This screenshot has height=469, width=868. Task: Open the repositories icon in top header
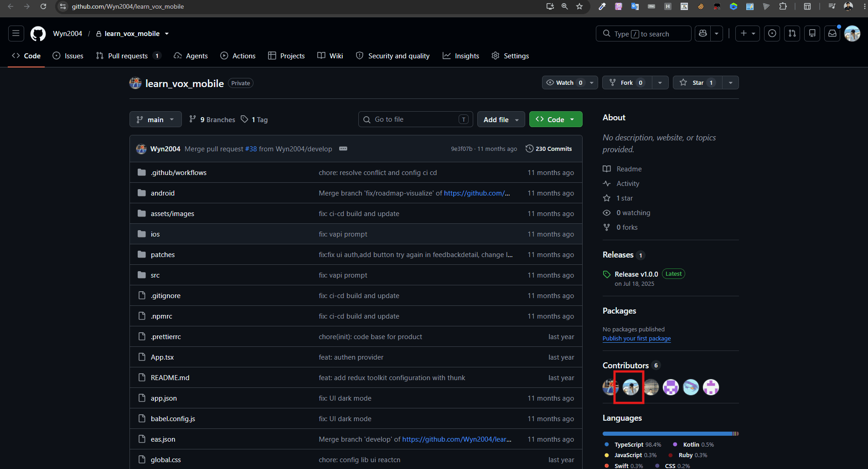(812, 33)
